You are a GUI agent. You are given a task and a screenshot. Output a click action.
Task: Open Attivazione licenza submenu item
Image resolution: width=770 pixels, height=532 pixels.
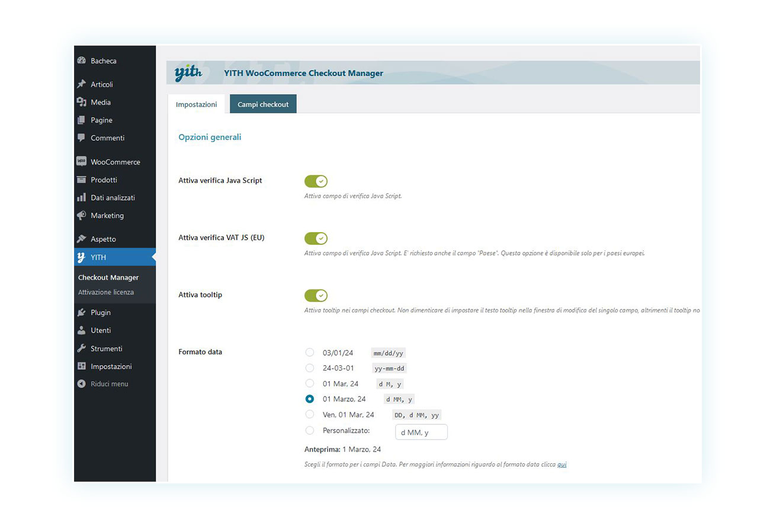[106, 292]
